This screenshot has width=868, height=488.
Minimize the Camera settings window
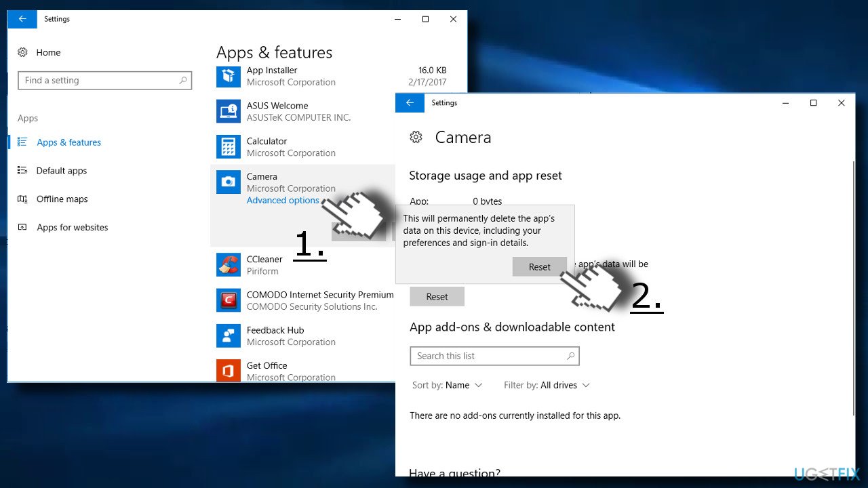click(x=785, y=103)
